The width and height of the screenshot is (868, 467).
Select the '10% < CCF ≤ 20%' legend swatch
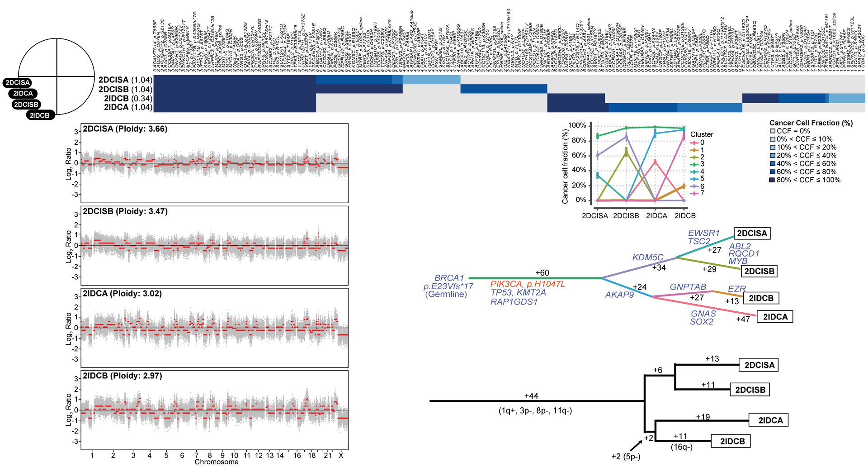[x=773, y=148]
